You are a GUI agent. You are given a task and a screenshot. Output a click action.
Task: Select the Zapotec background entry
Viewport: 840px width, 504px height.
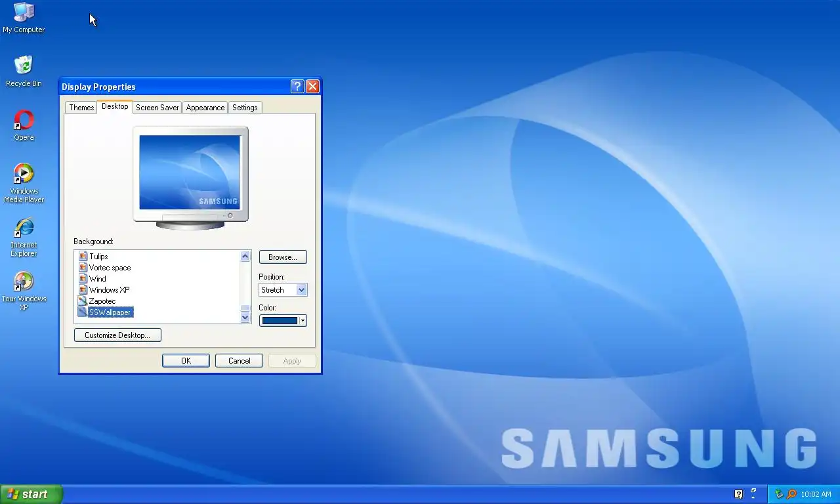(102, 301)
